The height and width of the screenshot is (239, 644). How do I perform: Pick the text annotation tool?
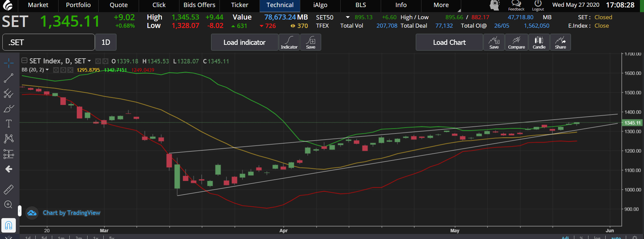pyautogui.click(x=9, y=124)
